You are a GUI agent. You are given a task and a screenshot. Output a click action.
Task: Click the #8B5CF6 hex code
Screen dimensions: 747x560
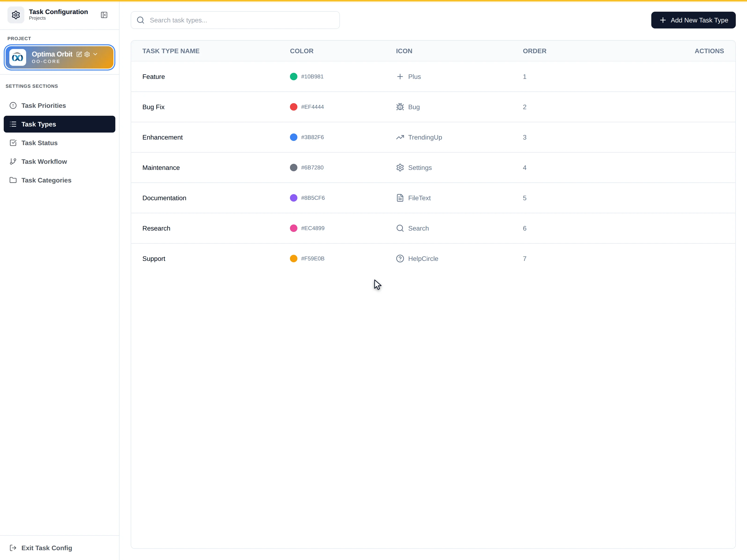point(313,198)
